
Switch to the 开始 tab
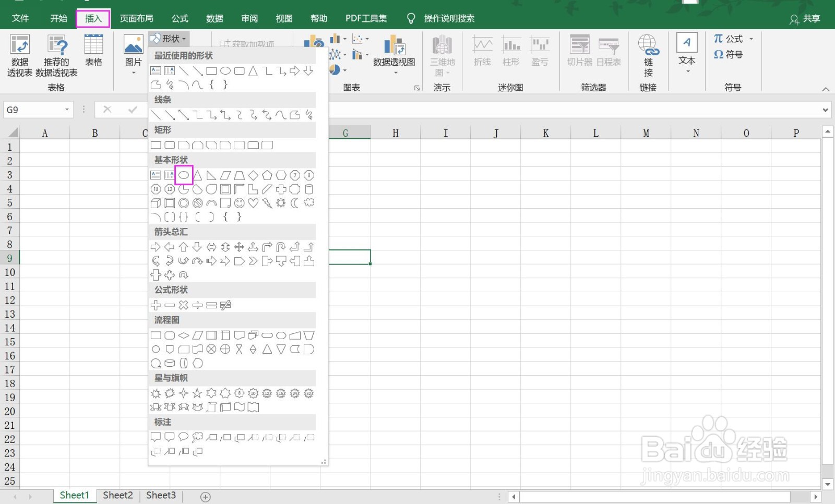(58, 18)
